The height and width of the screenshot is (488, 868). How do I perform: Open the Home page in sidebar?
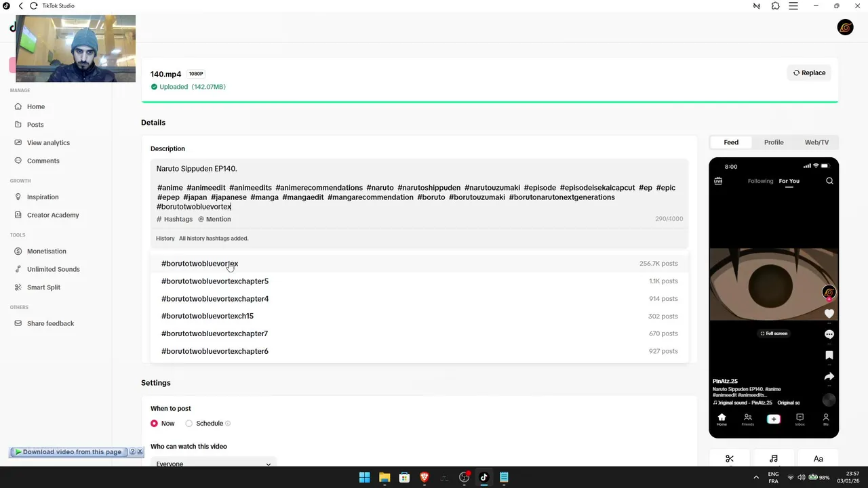click(x=36, y=106)
